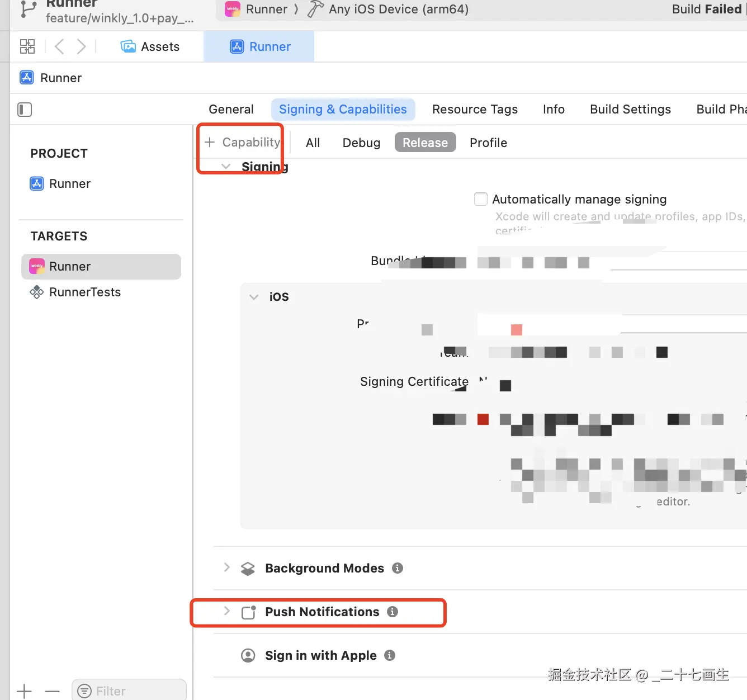Collapse the Signing section
The width and height of the screenshot is (747, 700).
tap(226, 166)
